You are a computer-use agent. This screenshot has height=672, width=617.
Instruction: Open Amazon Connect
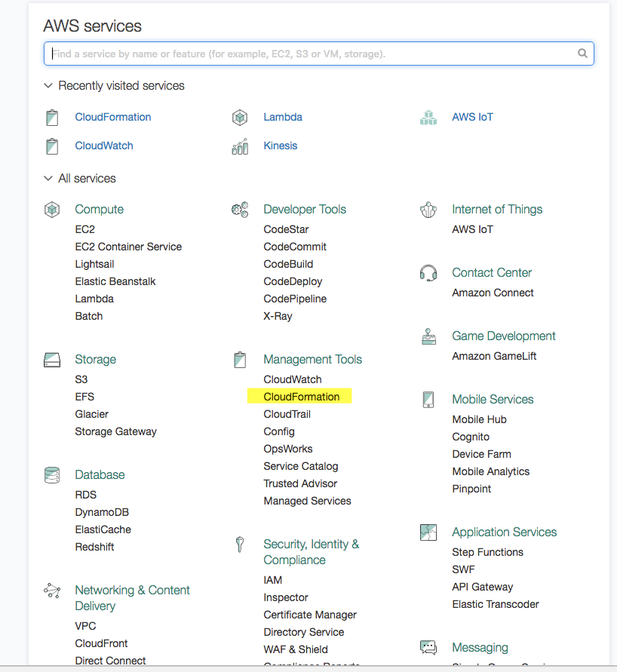[x=493, y=293]
